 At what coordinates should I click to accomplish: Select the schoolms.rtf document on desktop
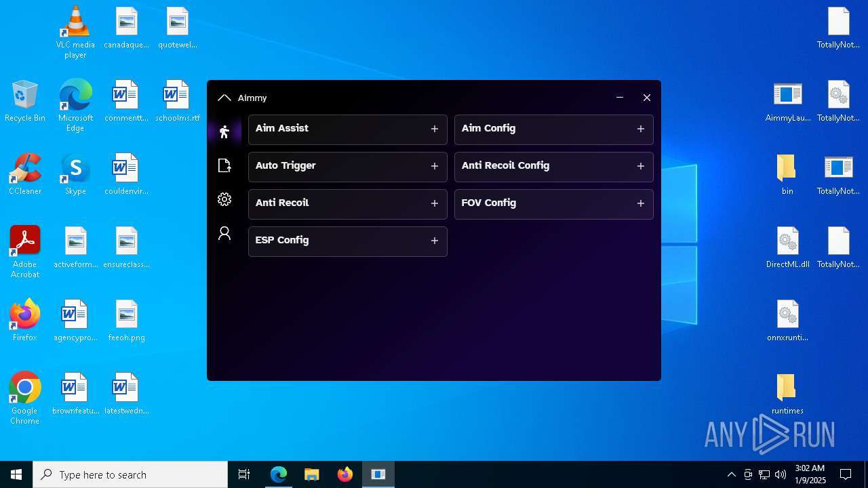pyautogui.click(x=177, y=100)
